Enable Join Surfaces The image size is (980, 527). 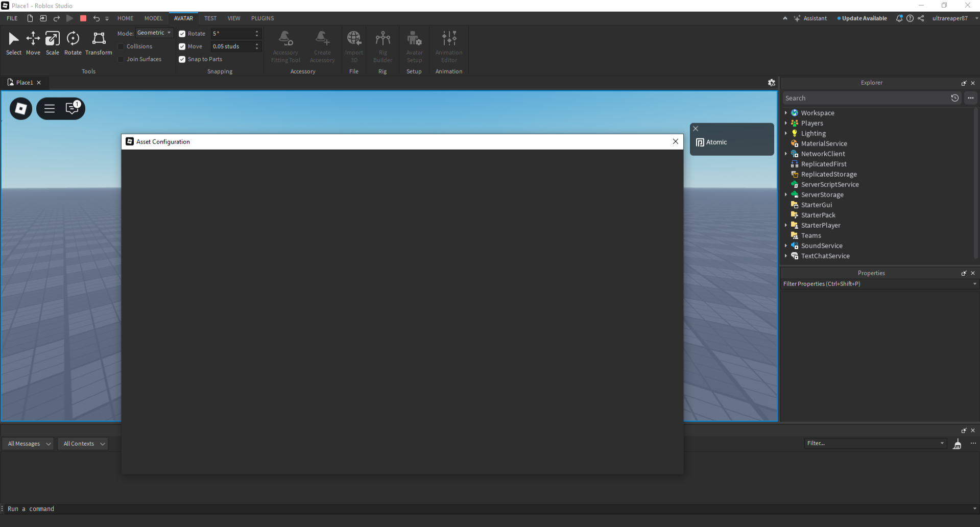pyautogui.click(x=121, y=59)
